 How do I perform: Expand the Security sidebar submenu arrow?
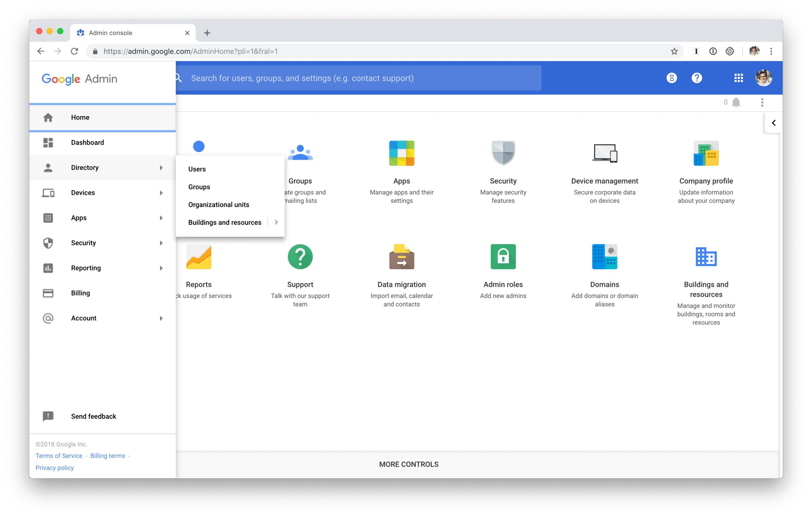(x=161, y=243)
